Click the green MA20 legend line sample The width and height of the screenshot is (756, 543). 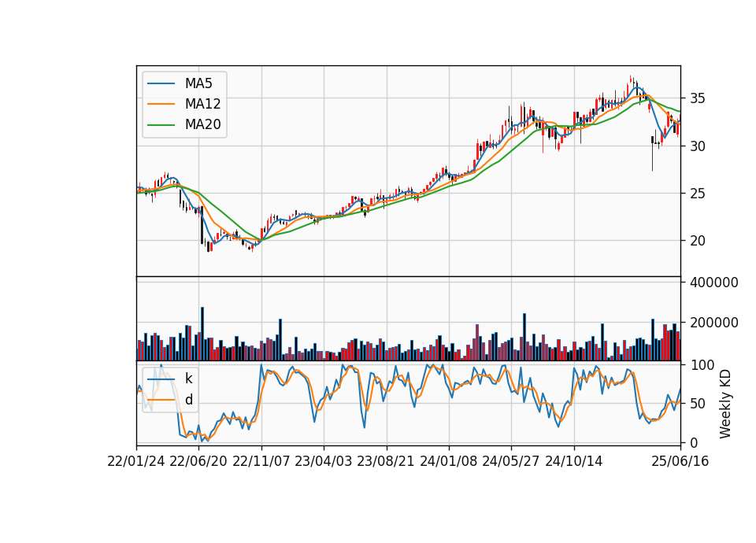(x=161, y=125)
